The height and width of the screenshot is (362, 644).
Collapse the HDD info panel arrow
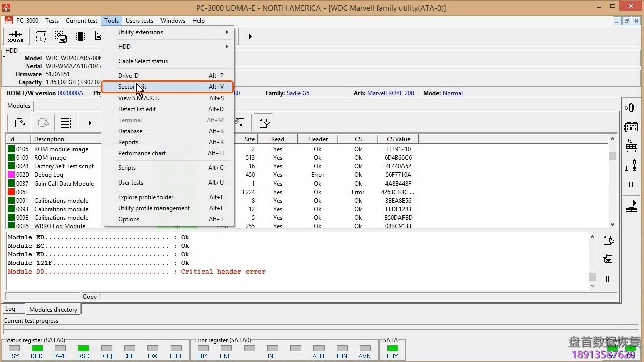tap(4, 57)
